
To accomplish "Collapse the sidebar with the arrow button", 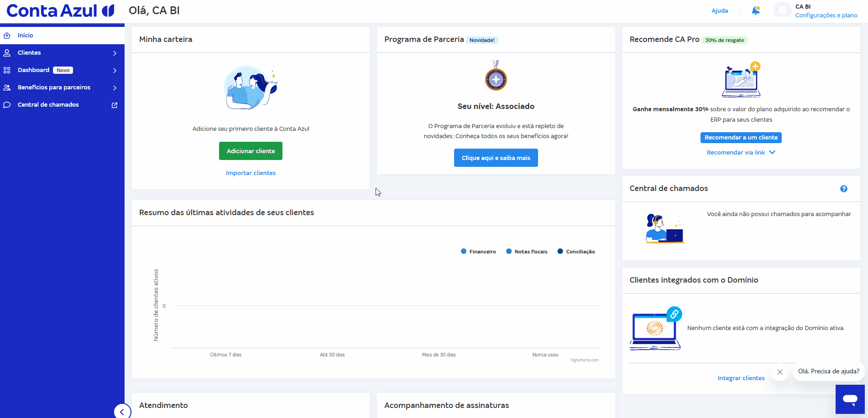I will click(122, 411).
